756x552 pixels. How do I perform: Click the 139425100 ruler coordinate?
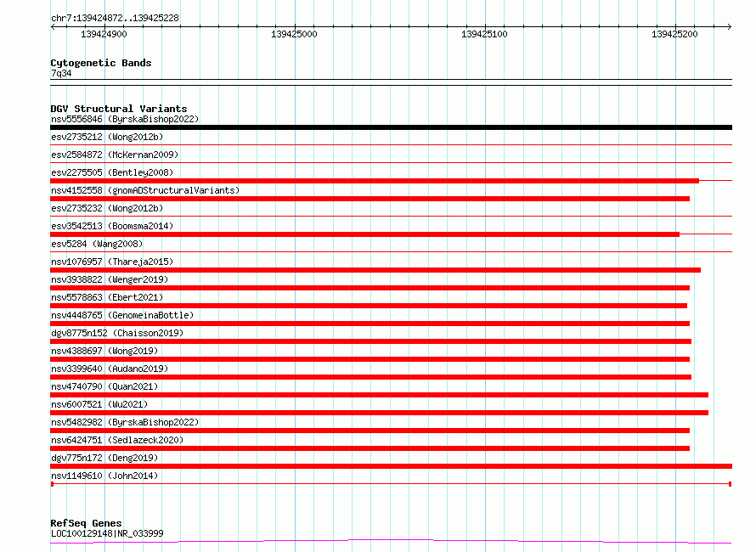pyautogui.click(x=484, y=34)
